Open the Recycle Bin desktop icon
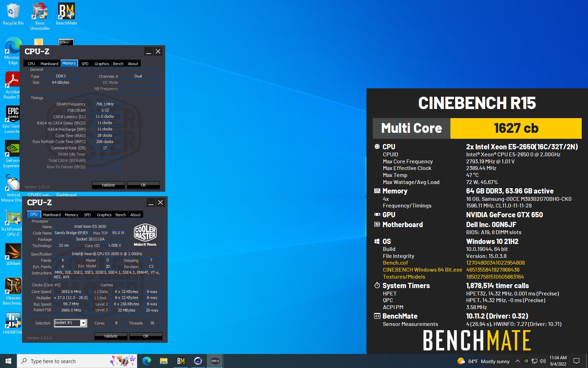This screenshot has height=368, width=588. tap(13, 14)
